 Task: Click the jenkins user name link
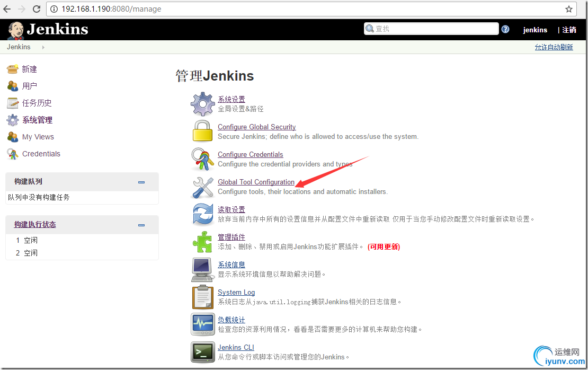click(x=535, y=30)
